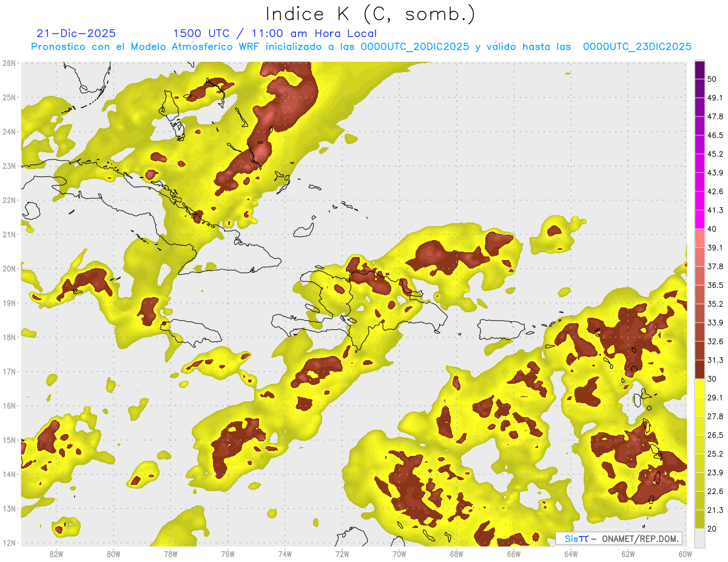Click the Jamaica island outline
728x562 pixels.
click(x=190, y=333)
